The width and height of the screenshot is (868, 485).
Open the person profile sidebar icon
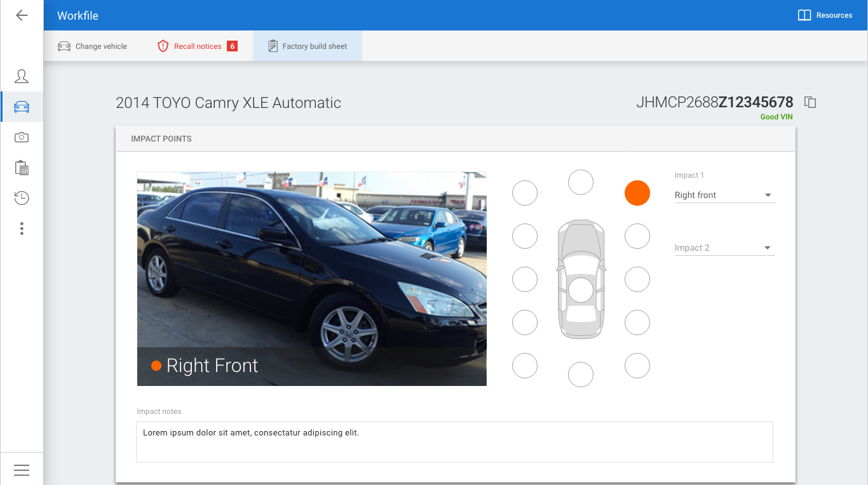point(22,77)
